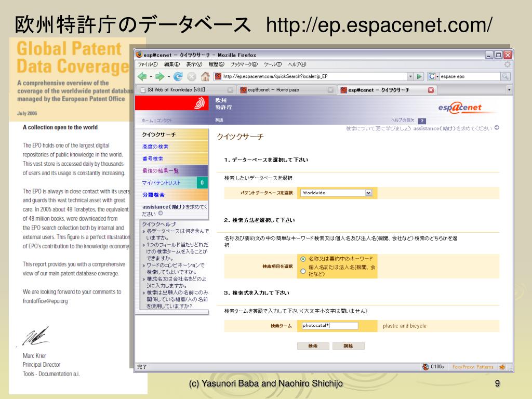Open the forward button history dropdown arrow
The image size is (532, 399).
point(169,77)
